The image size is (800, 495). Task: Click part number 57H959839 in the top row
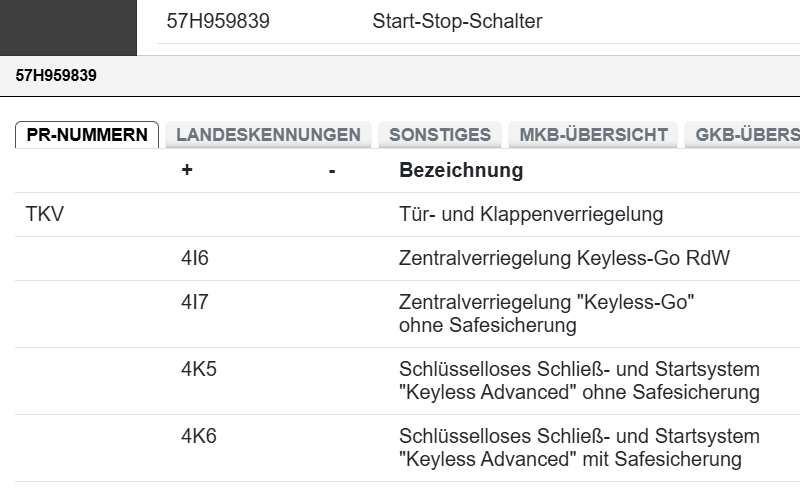tap(218, 21)
